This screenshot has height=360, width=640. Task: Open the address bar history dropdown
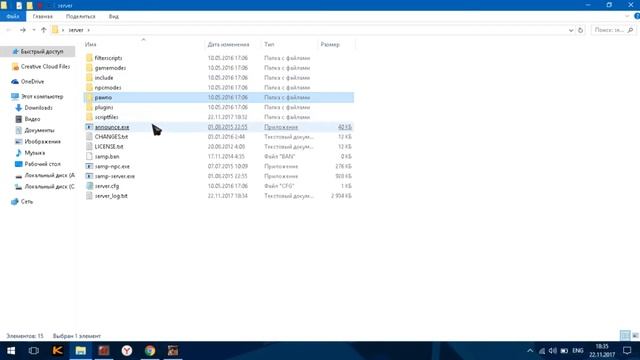(x=571, y=30)
